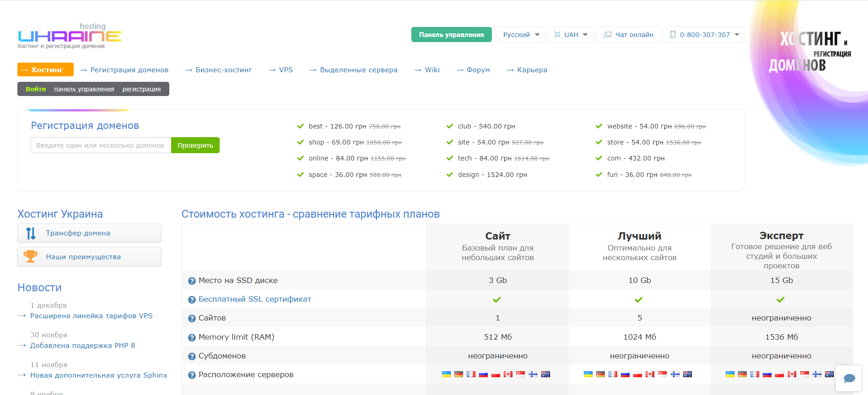The width and height of the screenshot is (868, 395).
Task: Click the Эксперт plan column header
Action: 782,235
